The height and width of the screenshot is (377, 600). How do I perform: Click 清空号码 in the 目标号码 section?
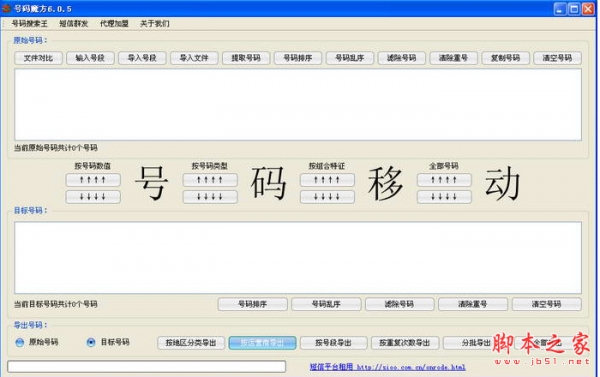pyautogui.click(x=546, y=304)
